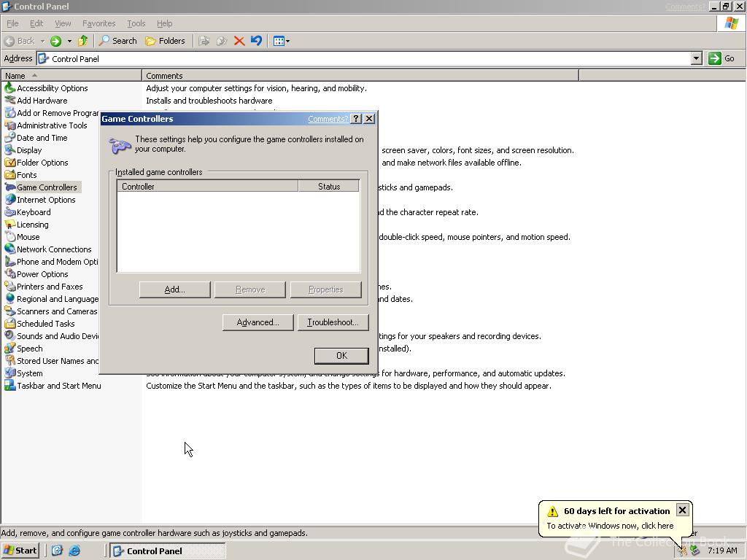Open the Speech icon

pyautogui.click(x=10, y=348)
